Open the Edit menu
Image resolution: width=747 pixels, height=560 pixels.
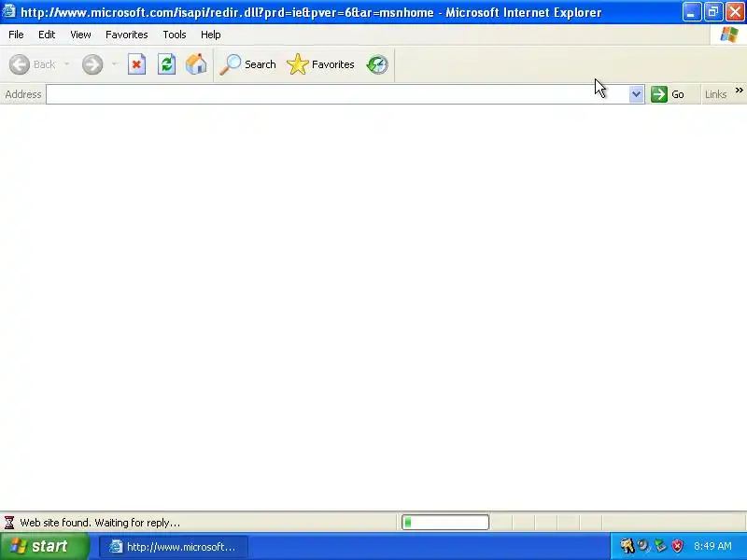coord(47,35)
